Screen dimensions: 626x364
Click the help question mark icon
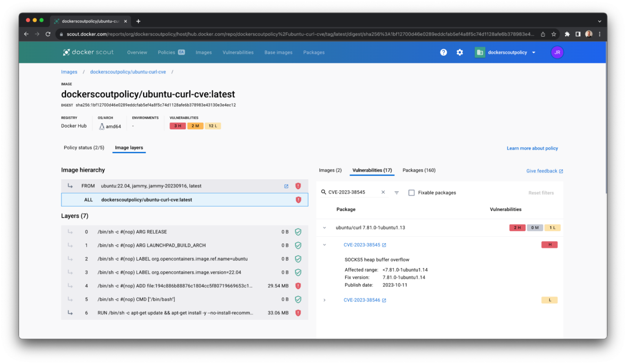click(x=443, y=52)
